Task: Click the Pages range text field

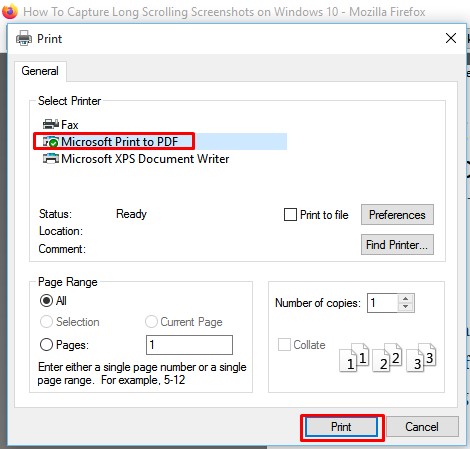Action: tap(189, 345)
